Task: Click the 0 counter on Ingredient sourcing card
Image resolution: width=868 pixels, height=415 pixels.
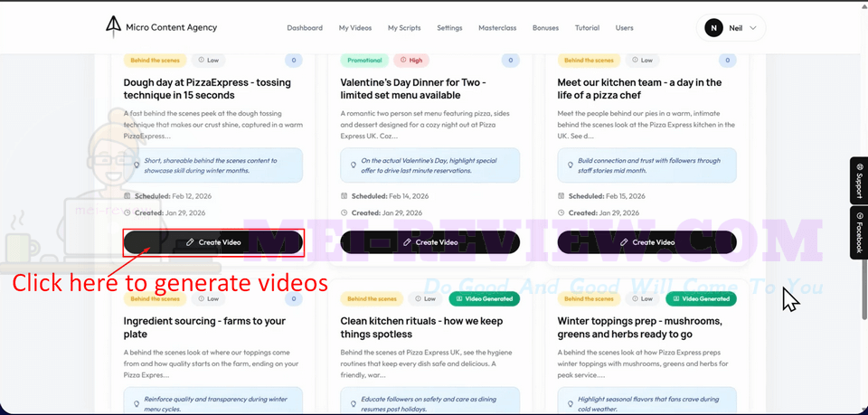Action: 293,298
